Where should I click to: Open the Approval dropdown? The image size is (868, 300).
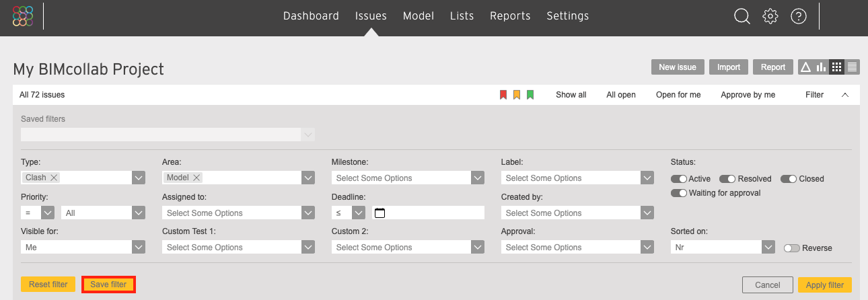pos(577,248)
